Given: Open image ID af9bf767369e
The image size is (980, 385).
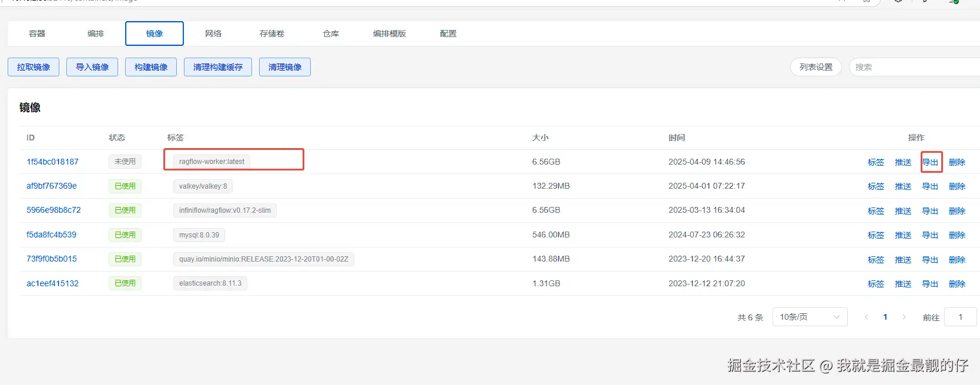Looking at the screenshot, I should point(52,186).
